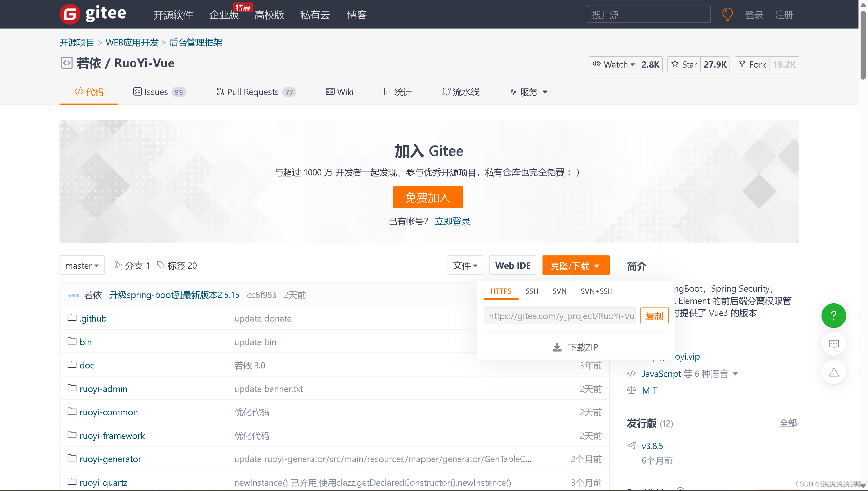Open the Pull Requests tab
This screenshot has width=868, height=491.
click(x=252, y=92)
